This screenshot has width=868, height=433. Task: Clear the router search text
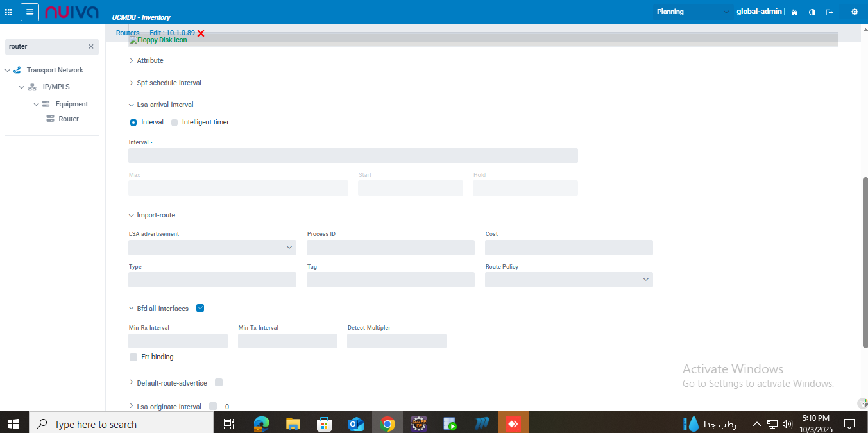pyautogui.click(x=90, y=47)
